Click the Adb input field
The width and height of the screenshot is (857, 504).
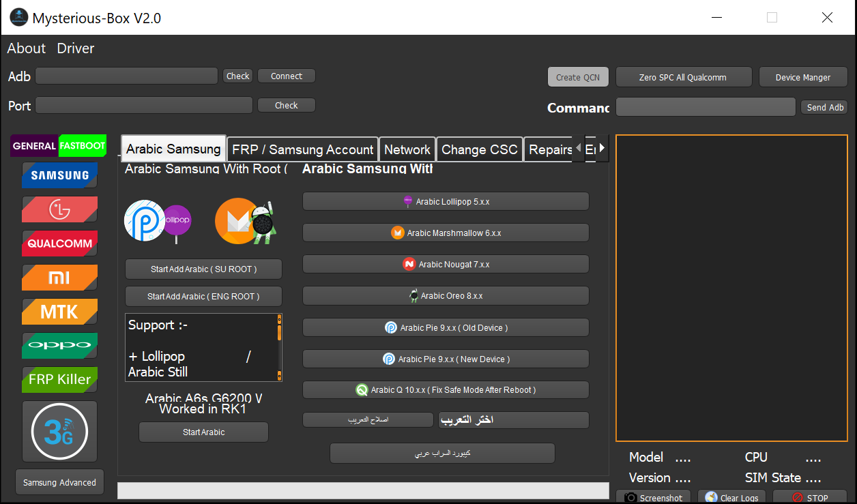[126, 76]
